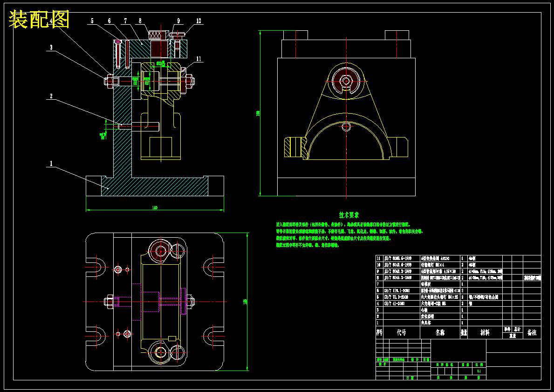Click the 材料 column header
554x392 pixels.
(485, 333)
